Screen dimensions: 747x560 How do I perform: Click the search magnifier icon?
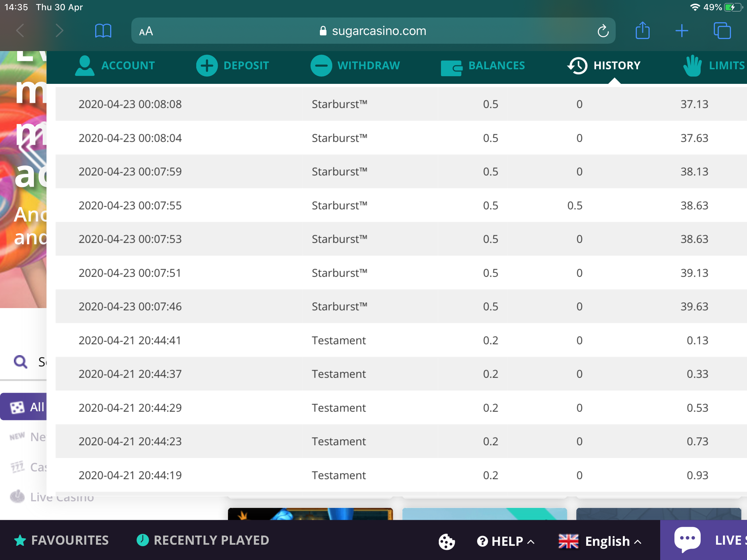click(20, 362)
